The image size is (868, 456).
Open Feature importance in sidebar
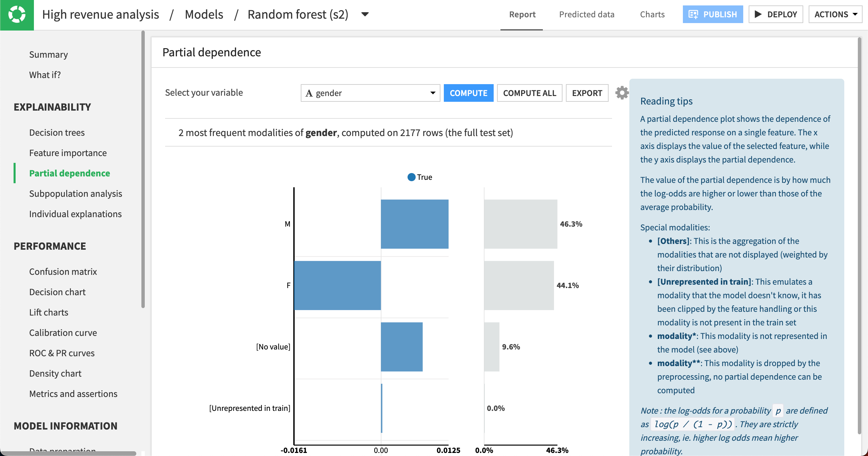click(x=68, y=153)
